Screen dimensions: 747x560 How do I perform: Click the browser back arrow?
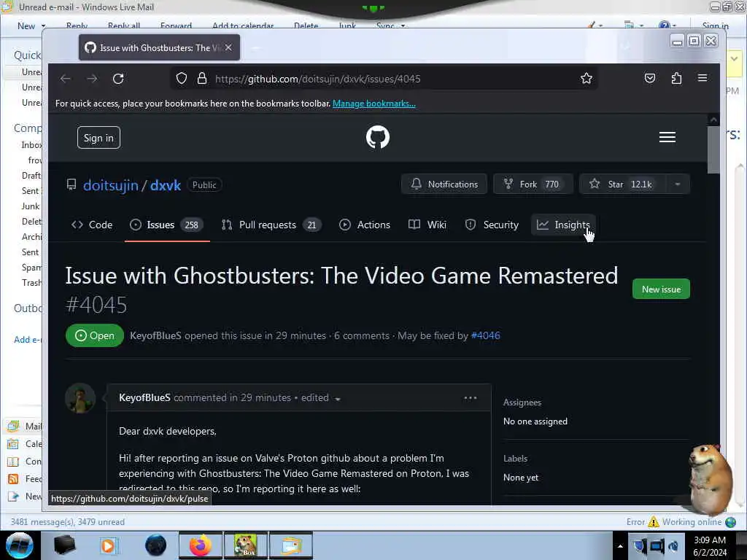(65, 79)
